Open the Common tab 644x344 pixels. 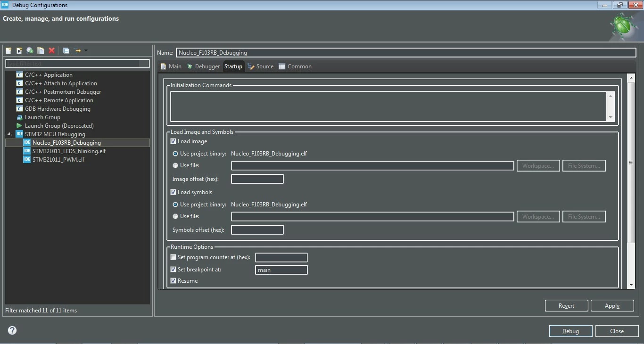point(295,66)
